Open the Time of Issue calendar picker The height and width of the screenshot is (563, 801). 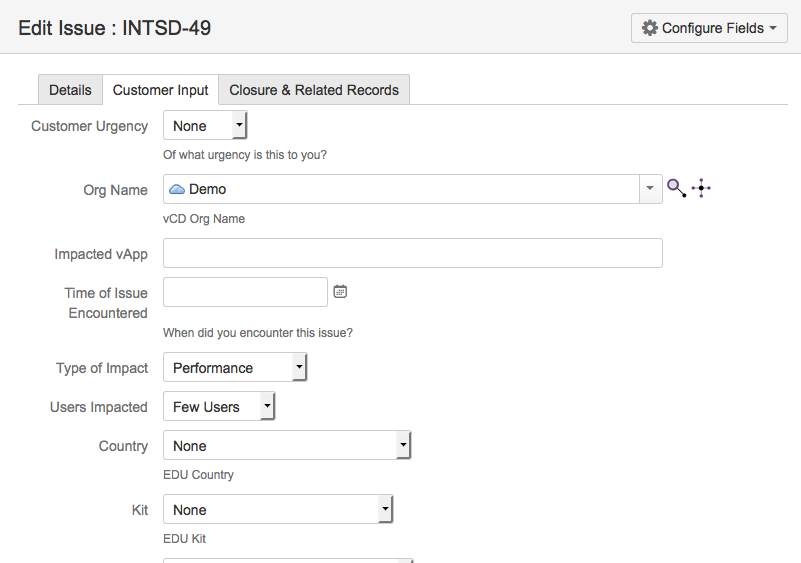point(340,291)
